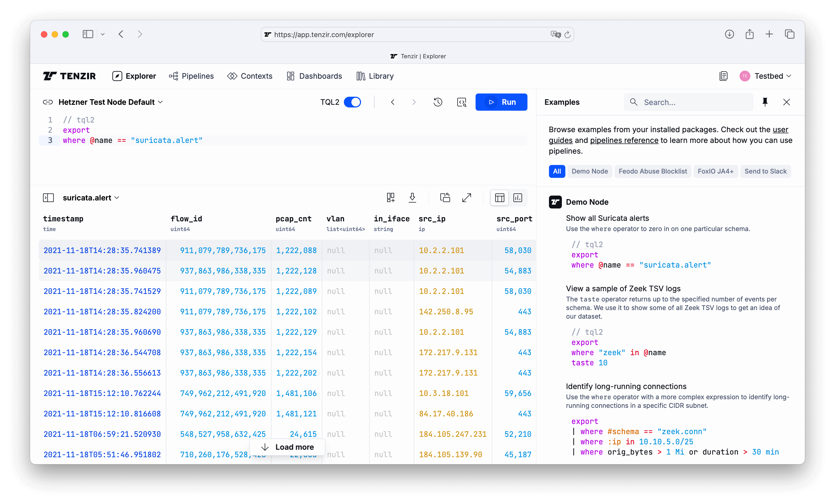Click the src_ip column header
The width and height of the screenshot is (835, 504).
432,219
